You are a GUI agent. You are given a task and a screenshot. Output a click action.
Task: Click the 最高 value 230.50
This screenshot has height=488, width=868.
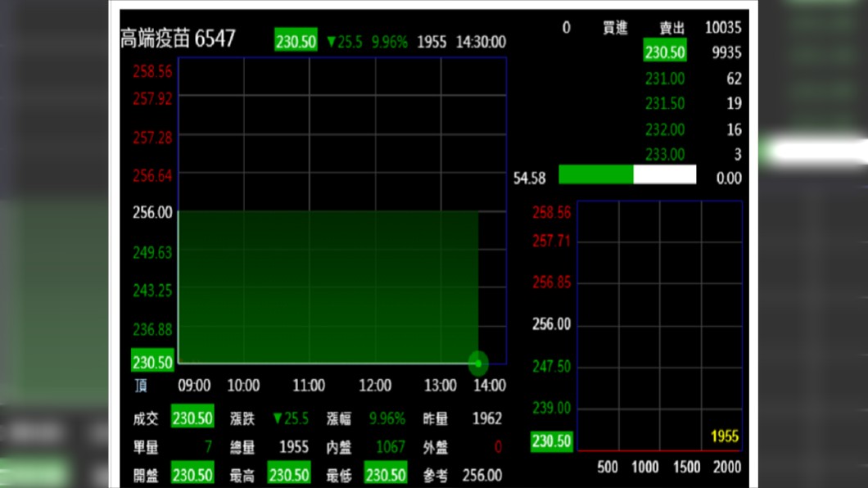[x=289, y=475]
